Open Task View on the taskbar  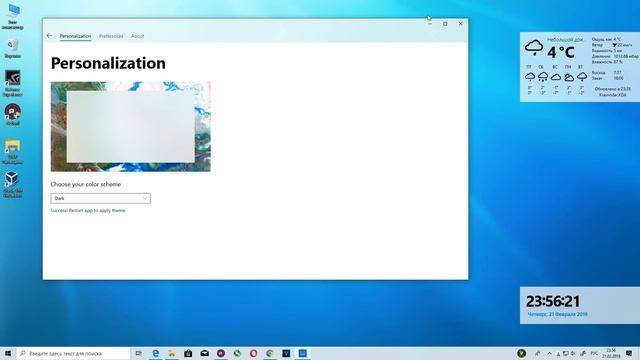(x=139, y=353)
